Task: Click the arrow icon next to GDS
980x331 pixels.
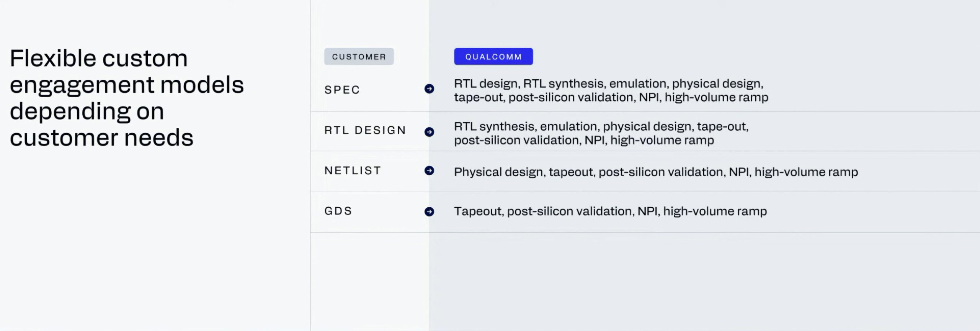Action: (429, 211)
